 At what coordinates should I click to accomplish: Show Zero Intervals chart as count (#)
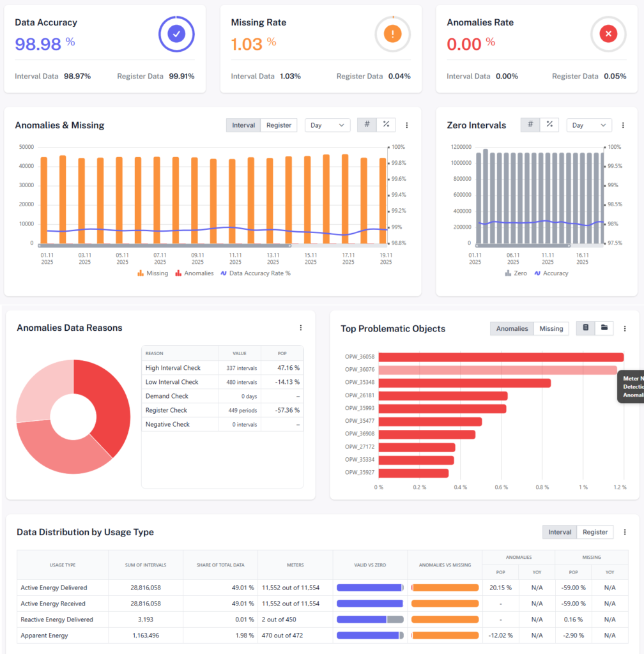point(530,125)
